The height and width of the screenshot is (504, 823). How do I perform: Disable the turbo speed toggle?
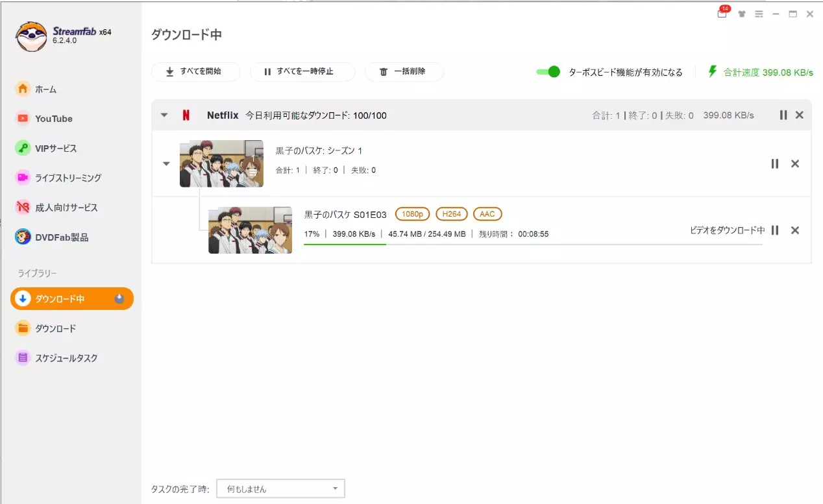click(548, 72)
